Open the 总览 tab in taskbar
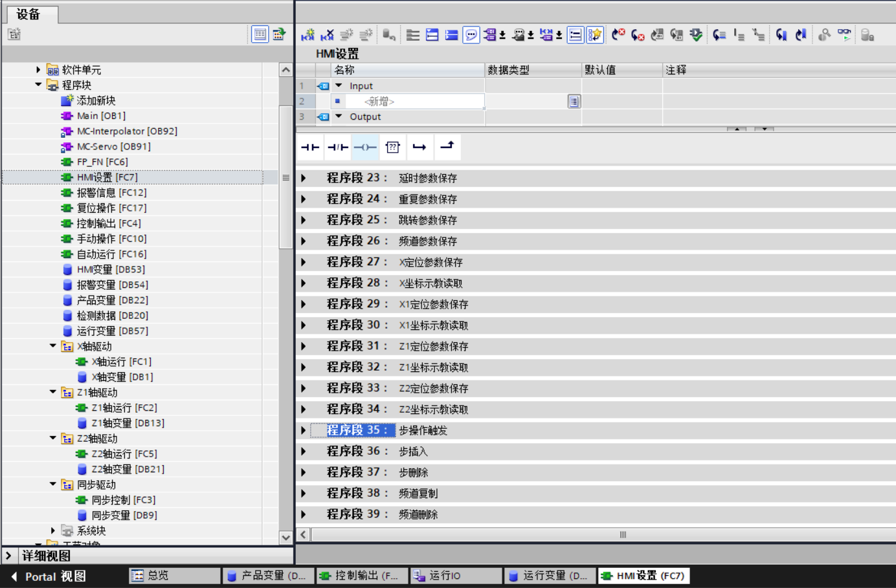The height and width of the screenshot is (588, 896). click(x=174, y=576)
